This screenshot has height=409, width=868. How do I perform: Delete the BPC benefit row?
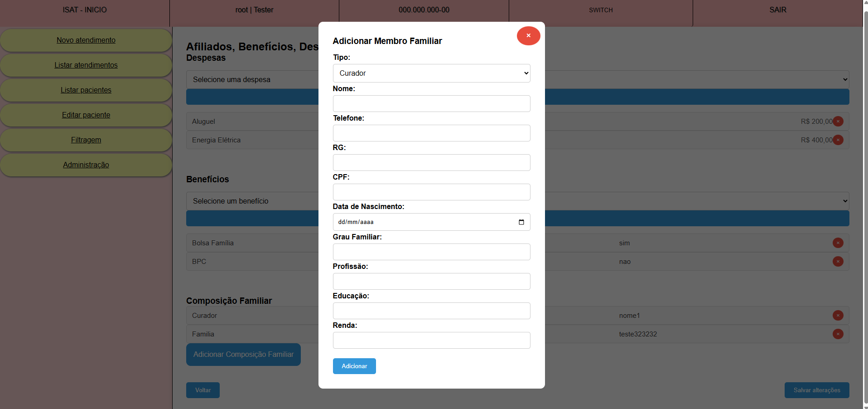[x=838, y=262]
